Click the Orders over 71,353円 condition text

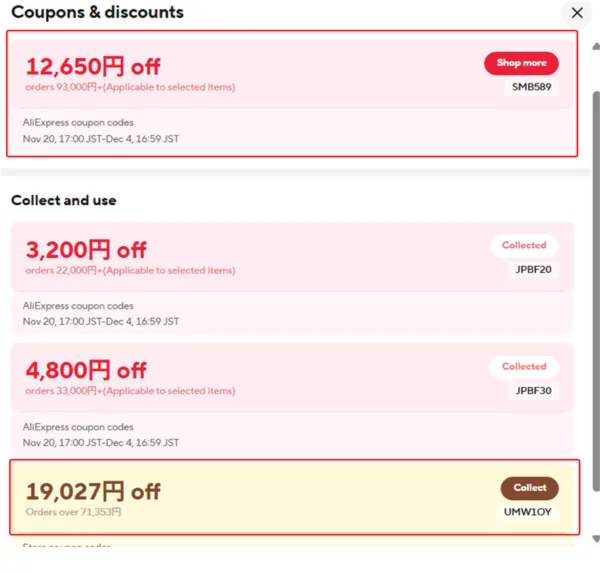click(x=73, y=512)
